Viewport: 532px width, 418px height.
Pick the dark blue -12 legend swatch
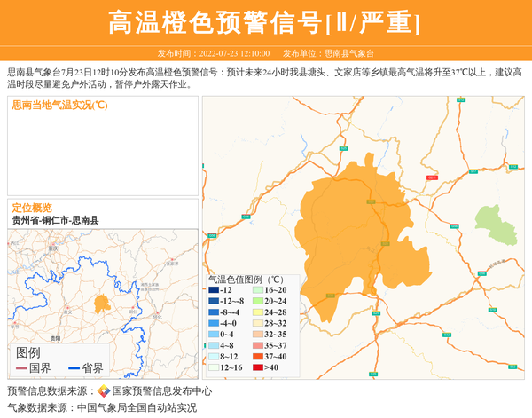[x=214, y=290]
